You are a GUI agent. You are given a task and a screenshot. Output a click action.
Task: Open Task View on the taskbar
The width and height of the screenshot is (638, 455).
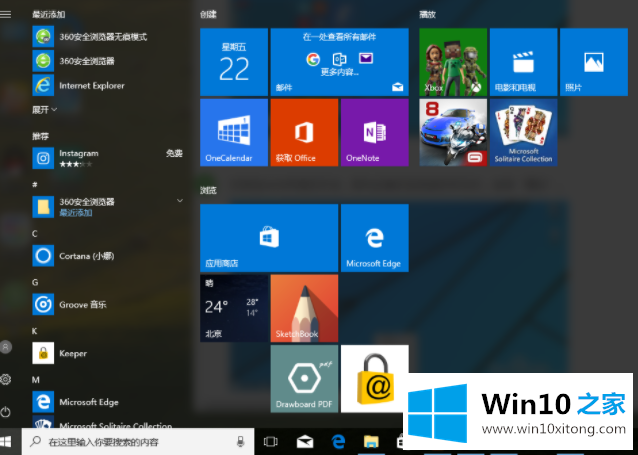pyautogui.click(x=270, y=442)
